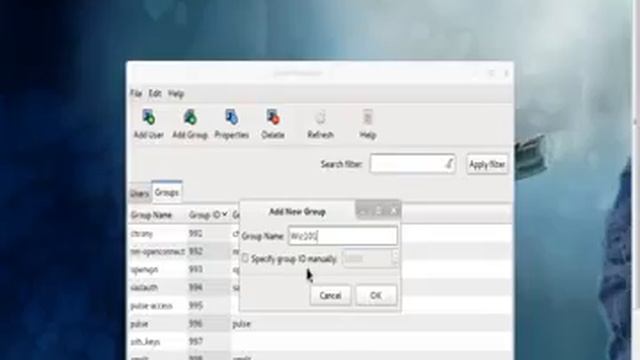Click the Help toolbar icon

tap(367, 124)
